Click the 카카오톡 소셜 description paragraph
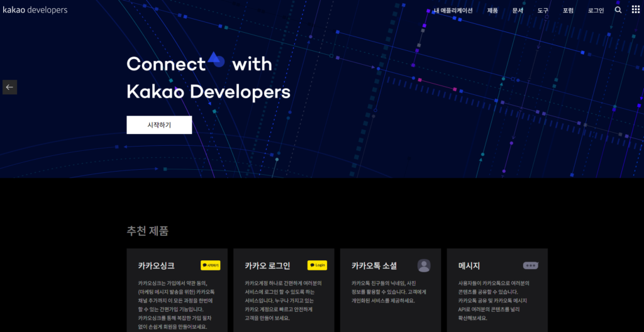This screenshot has width=644, height=332. pyautogui.click(x=389, y=292)
